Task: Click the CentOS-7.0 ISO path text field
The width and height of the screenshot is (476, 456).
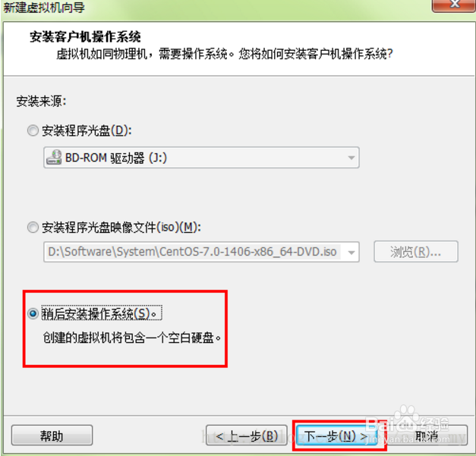Action: [193, 252]
